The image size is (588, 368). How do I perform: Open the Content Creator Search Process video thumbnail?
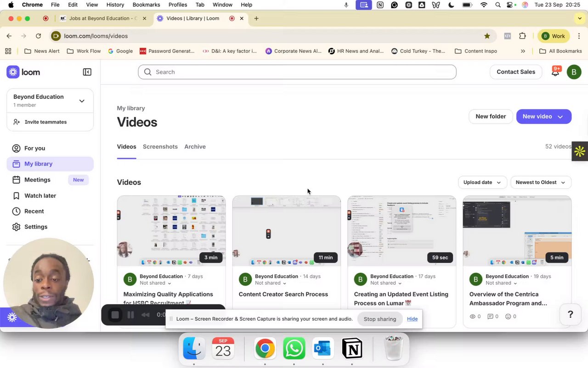[287, 230]
